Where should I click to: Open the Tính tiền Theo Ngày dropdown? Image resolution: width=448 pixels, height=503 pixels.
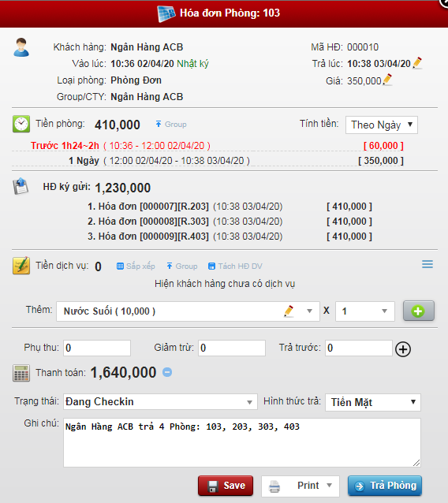point(382,125)
